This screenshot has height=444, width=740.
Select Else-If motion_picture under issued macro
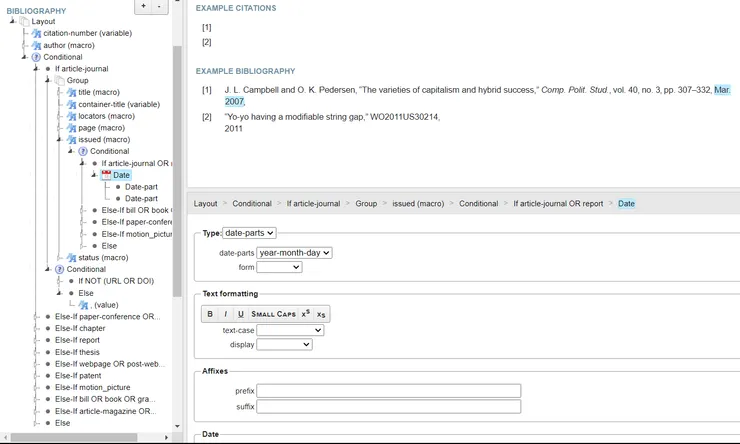(136, 234)
